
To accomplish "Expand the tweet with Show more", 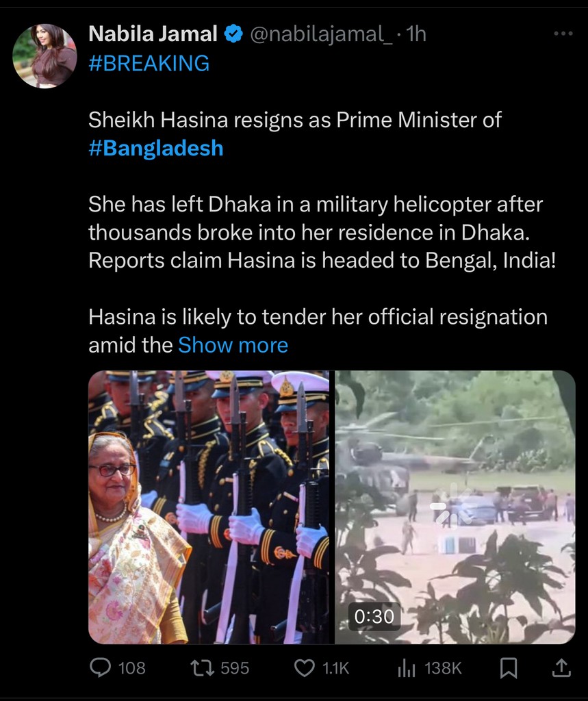I will tap(233, 345).
